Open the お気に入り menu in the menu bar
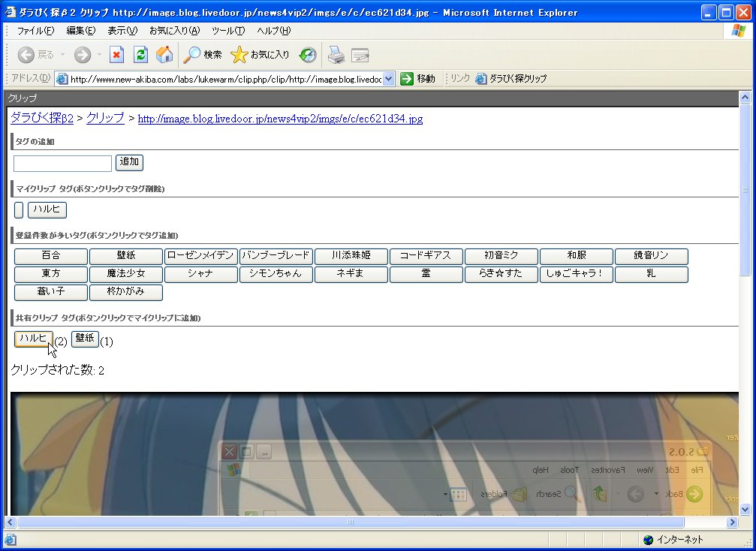The image size is (756, 551). point(174,31)
